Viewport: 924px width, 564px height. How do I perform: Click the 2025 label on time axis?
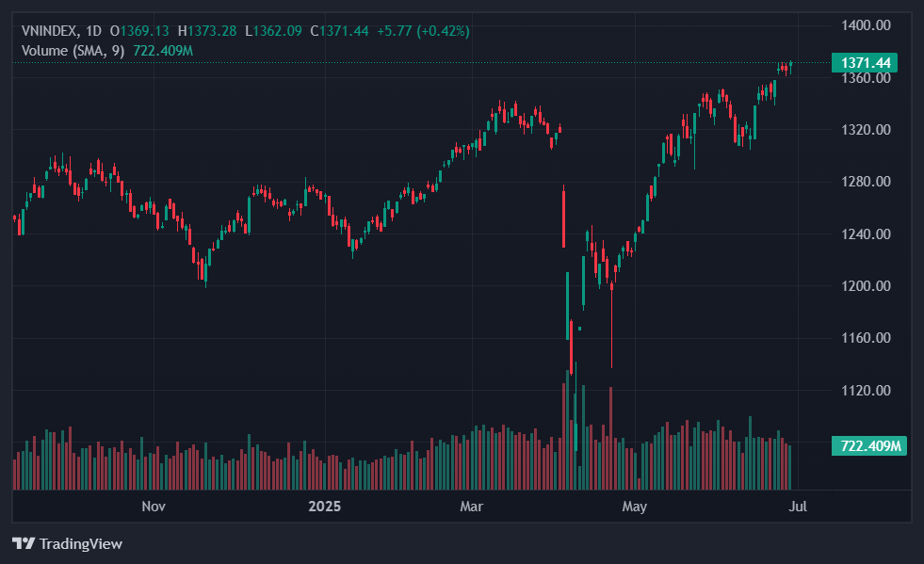coord(325,507)
